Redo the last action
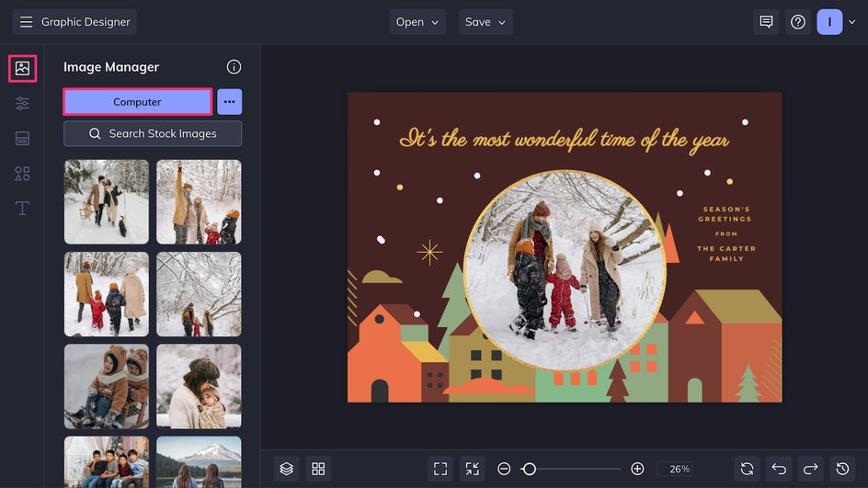868x488 pixels. pos(810,470)
